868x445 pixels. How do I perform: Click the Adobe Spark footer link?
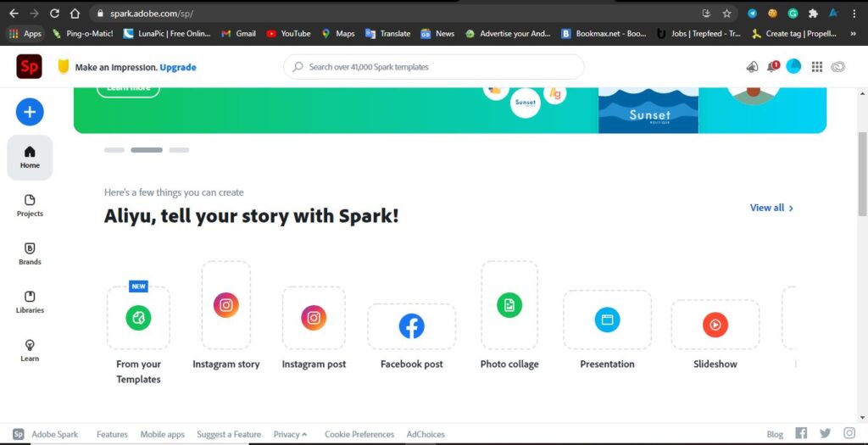[x=46, y=435]
